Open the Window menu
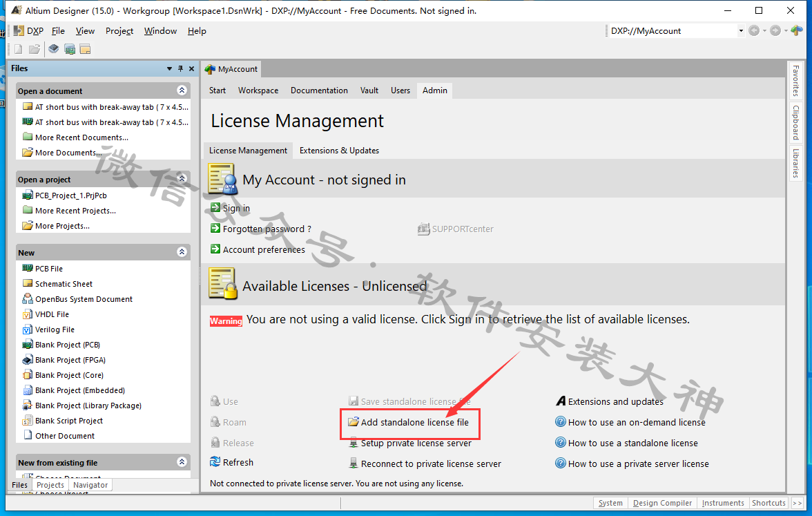The width and height of the screenshot is (812, 516). pos(160,31)
